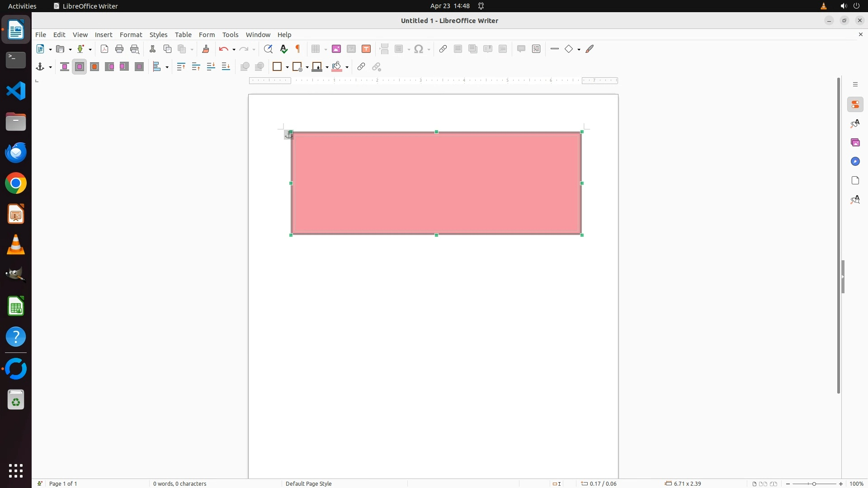Viewport: 868px width, 488px height.
Task: Click Default Page Style in status bar
Action: point(309,483)
